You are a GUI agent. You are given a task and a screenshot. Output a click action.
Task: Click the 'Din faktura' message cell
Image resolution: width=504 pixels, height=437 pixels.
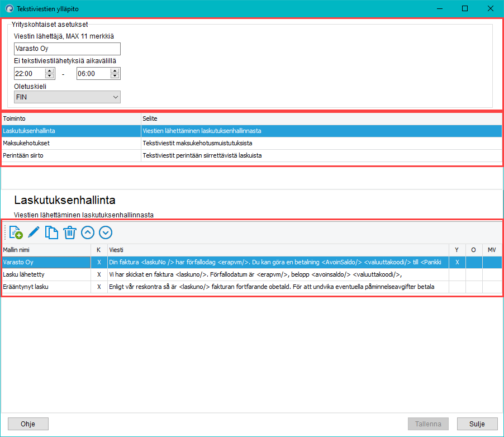coord(278,262)
